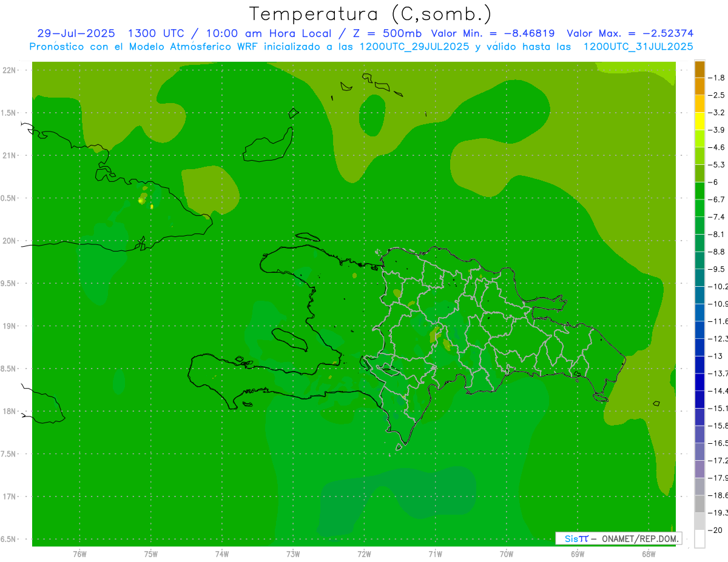
Task: Pick the yellow swatch between -3.2 and -3.9
Action: [x=699, y=121]
